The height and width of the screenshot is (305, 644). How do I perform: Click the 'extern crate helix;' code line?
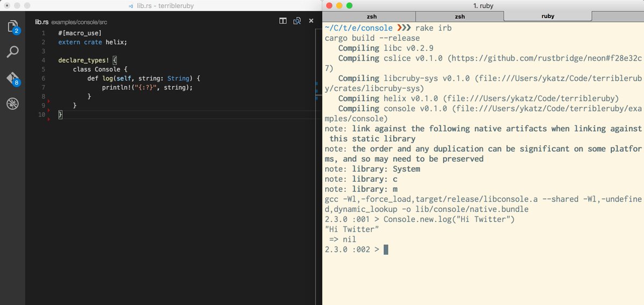point(92,42)
